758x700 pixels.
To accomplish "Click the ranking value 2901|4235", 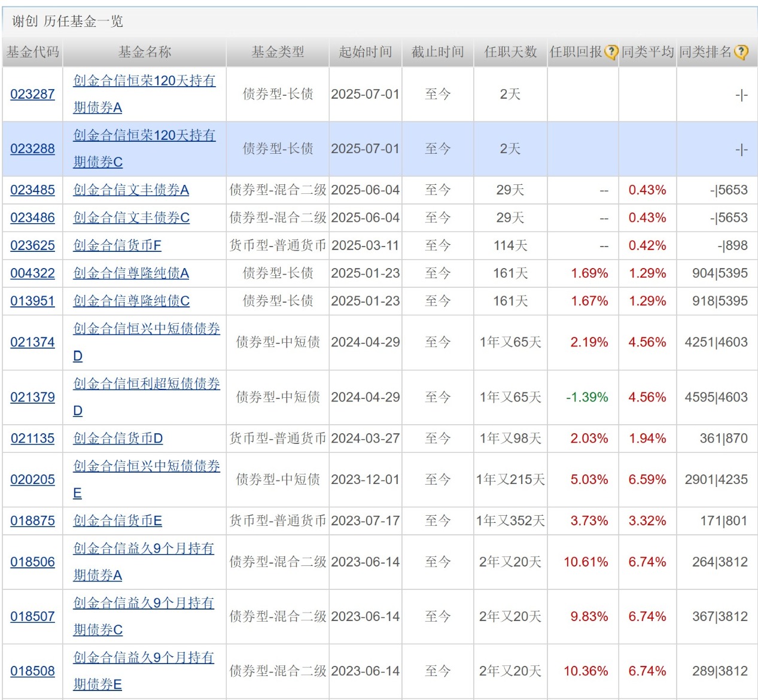I will pos(716,480).
